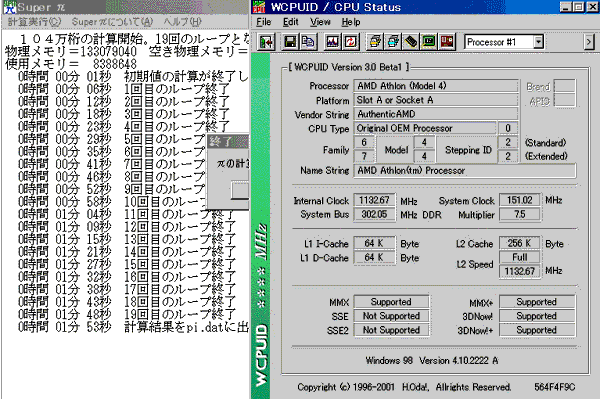Open the clock graph chart icon

point(333,42)
